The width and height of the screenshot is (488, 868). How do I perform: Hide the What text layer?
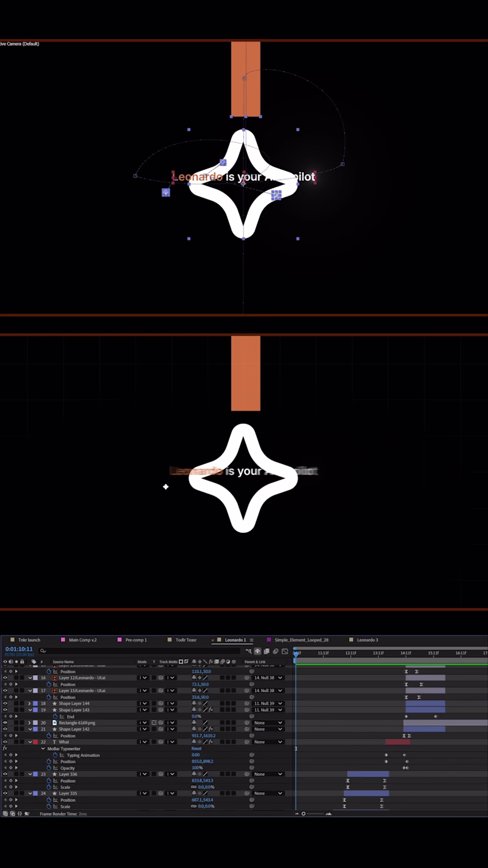[5, 742]
